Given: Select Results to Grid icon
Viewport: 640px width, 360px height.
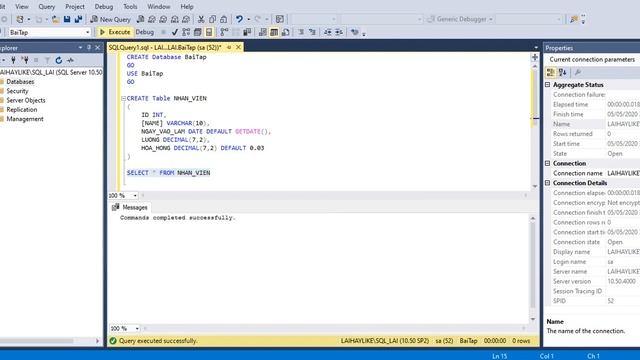Looking at the screenshot, I should (x=274, y=32).
